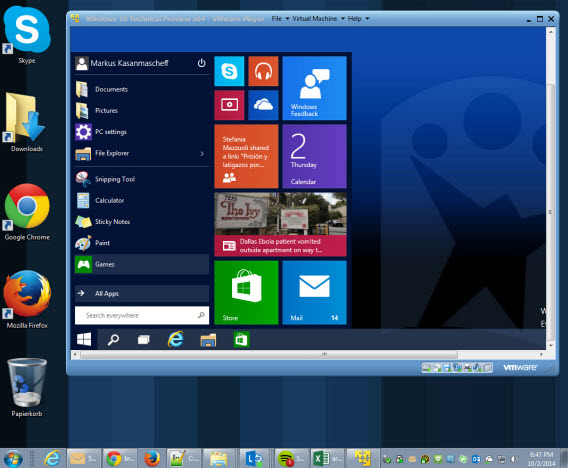Click the vmware logo in status bar
The width and height of the screenshot is (568, 468).
click(520, 367)
